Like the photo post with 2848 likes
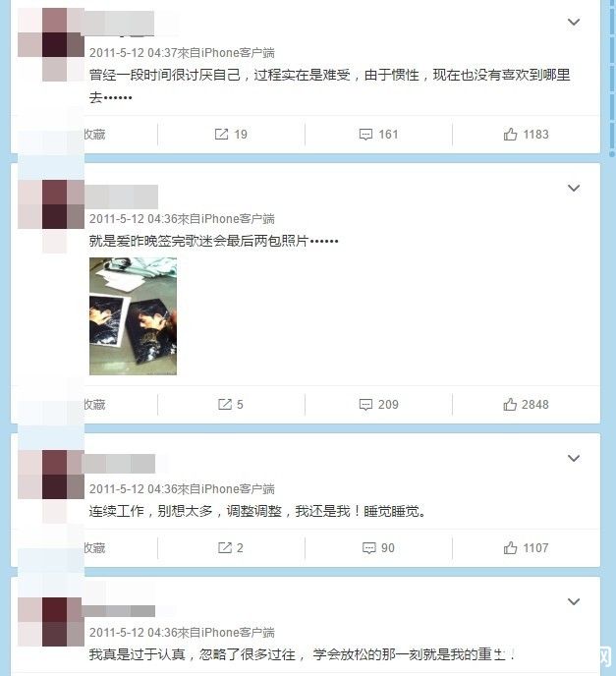The image size is (616, 676). pyautogui.click(x=526, y=405)
